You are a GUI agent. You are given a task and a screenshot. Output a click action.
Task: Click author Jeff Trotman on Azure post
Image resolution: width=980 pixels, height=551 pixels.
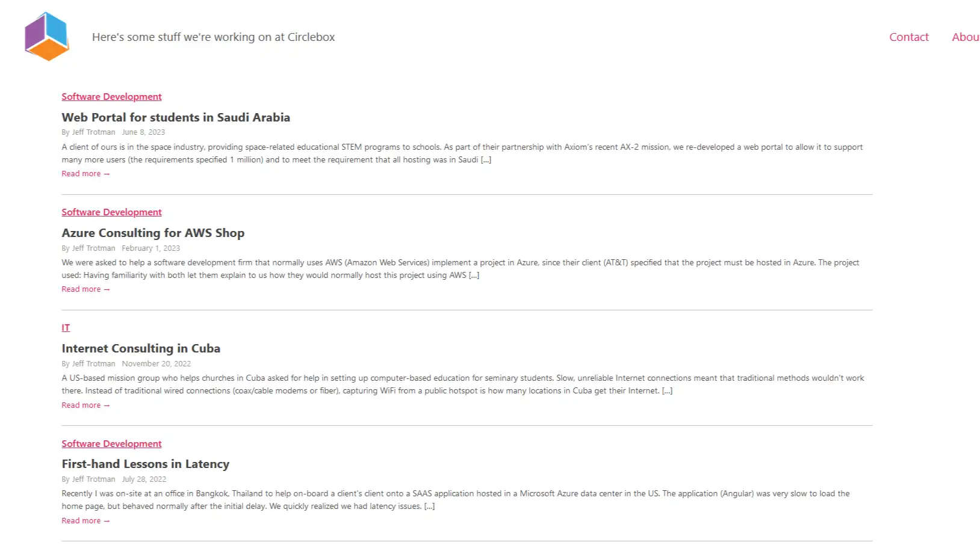pyautogui.click(x=93, y=248)
